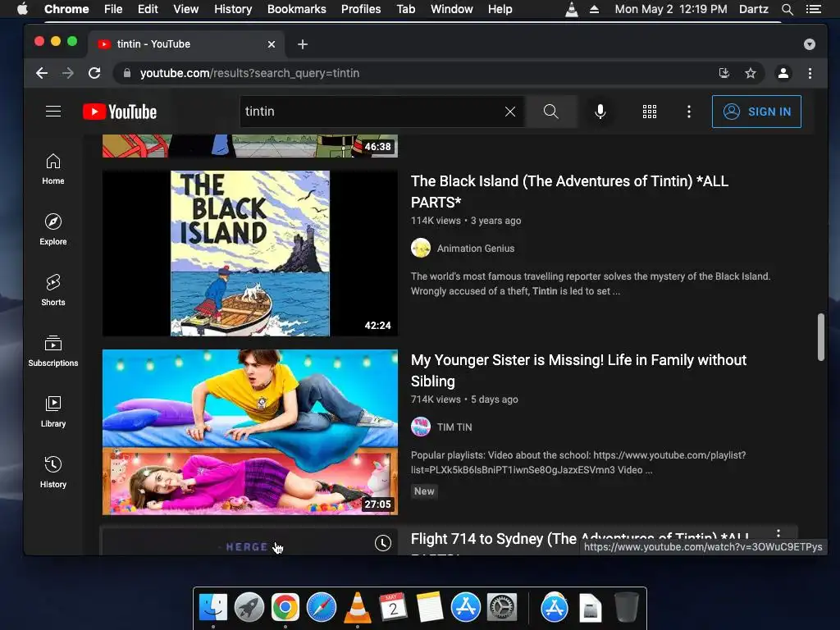Open My Younger Sister is Missing title
This screenshot has height=630, width=840.
click(x=578, y=370)
